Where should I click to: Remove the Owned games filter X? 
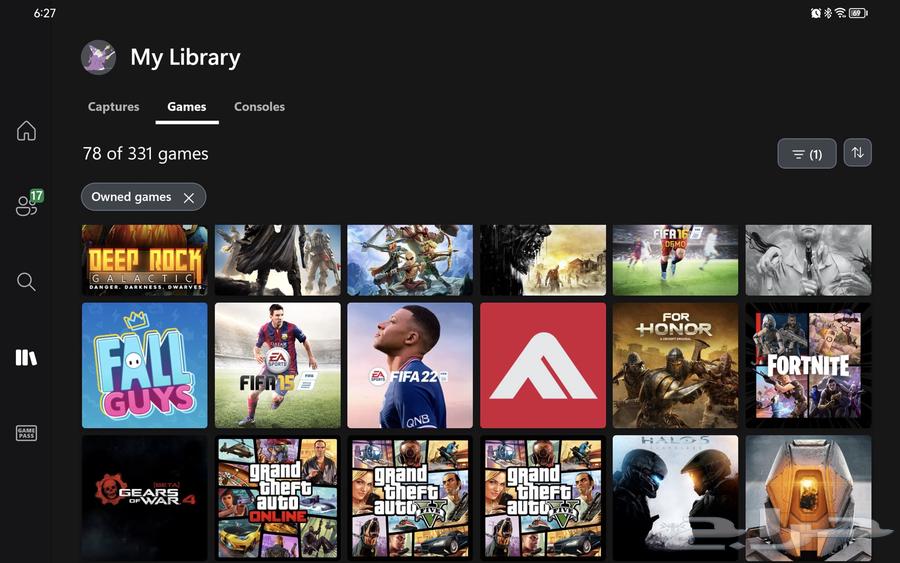coord(188,198)
